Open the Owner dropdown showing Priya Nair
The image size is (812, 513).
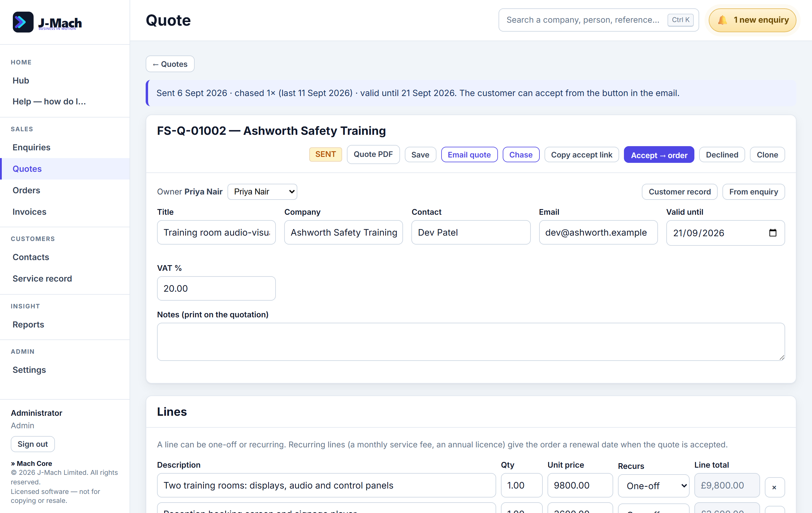pos(262,192)
